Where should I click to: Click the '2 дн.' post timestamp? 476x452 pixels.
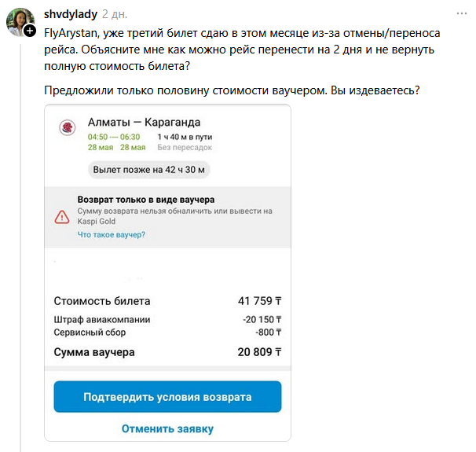pos(115,15)
